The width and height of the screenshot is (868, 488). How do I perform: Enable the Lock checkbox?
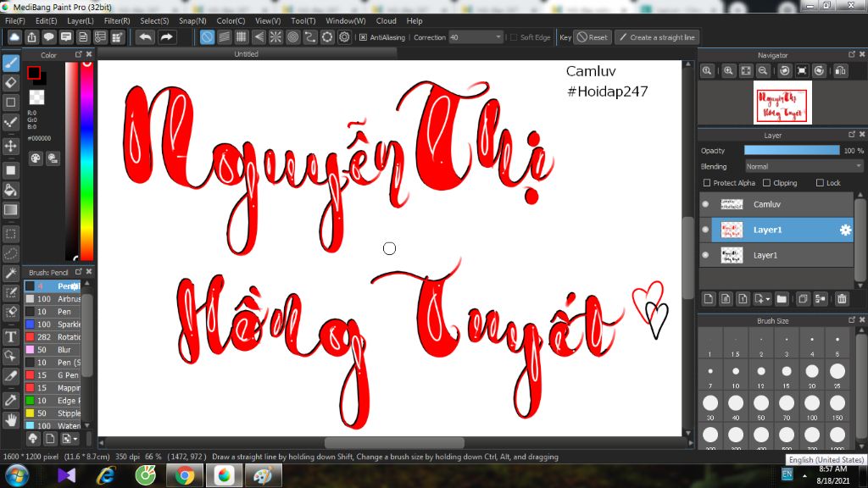point(820,183)
